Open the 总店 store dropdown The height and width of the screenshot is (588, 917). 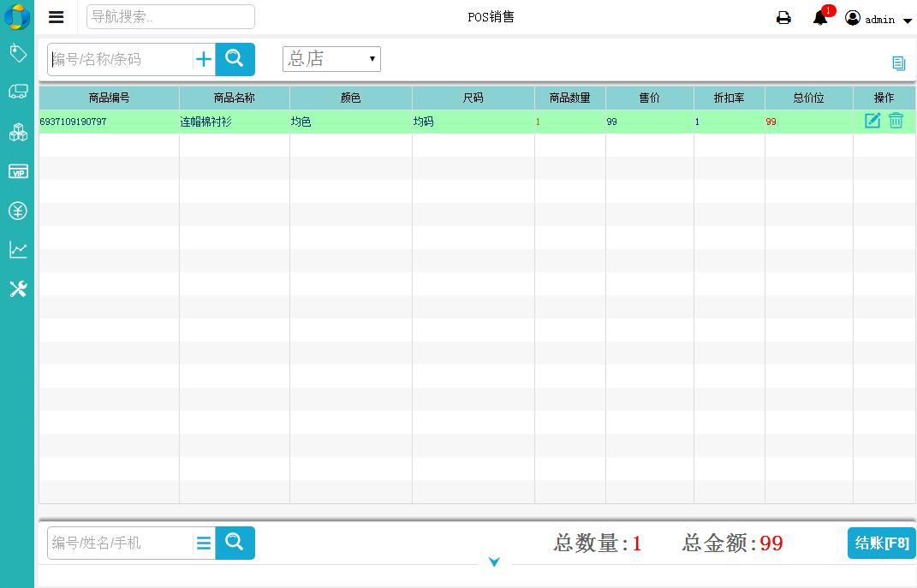tap(331, 59)
